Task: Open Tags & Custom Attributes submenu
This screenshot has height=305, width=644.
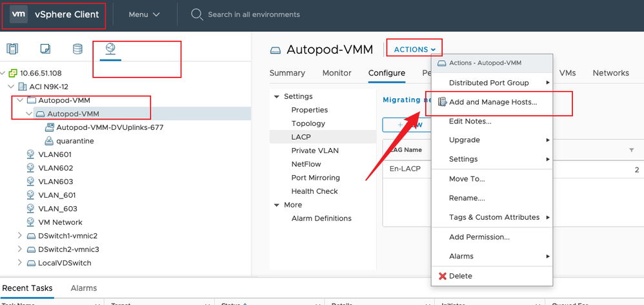Action: click(x=492, y=217)
